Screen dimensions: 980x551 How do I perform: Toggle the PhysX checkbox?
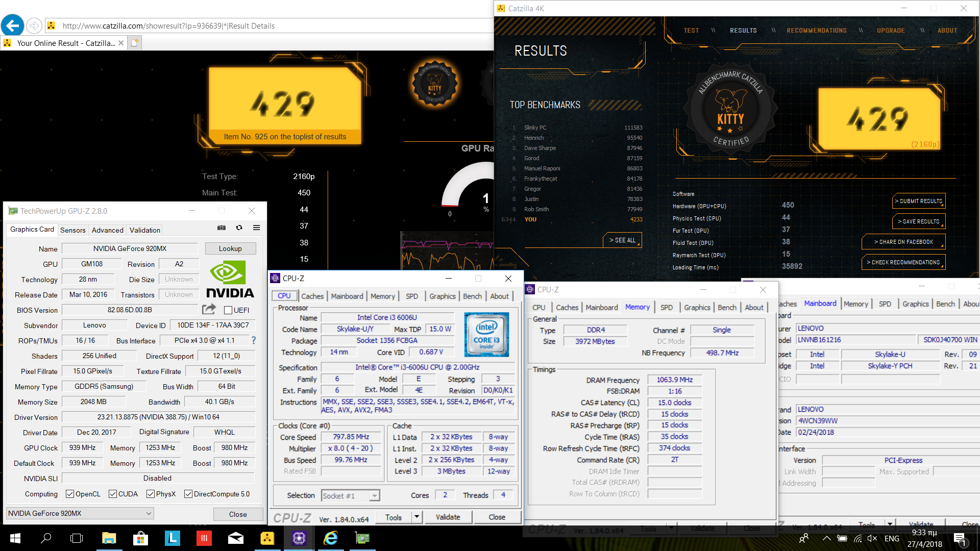[x=151, y=494]
